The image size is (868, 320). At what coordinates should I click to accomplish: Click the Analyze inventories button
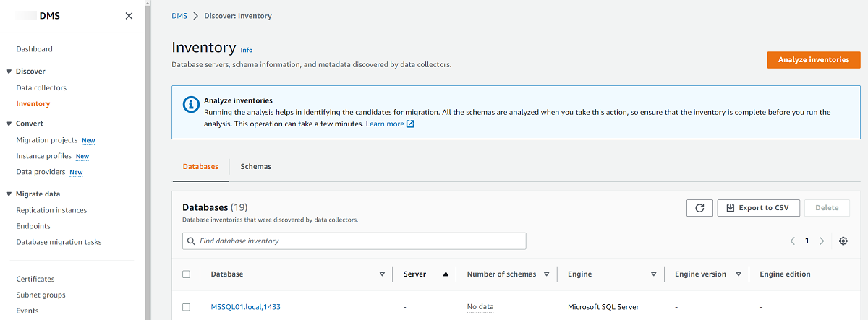(813, 60)
